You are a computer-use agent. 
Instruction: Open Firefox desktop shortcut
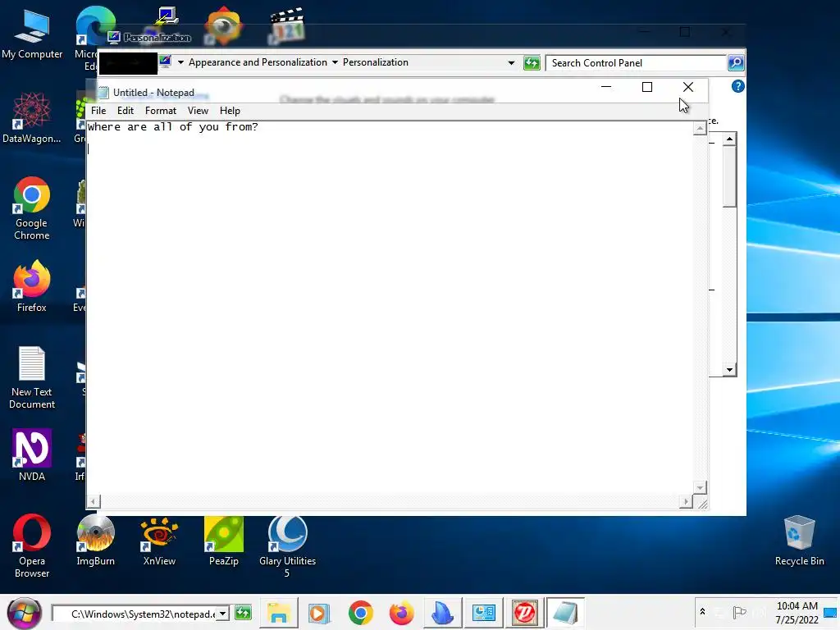coord(32,286)
